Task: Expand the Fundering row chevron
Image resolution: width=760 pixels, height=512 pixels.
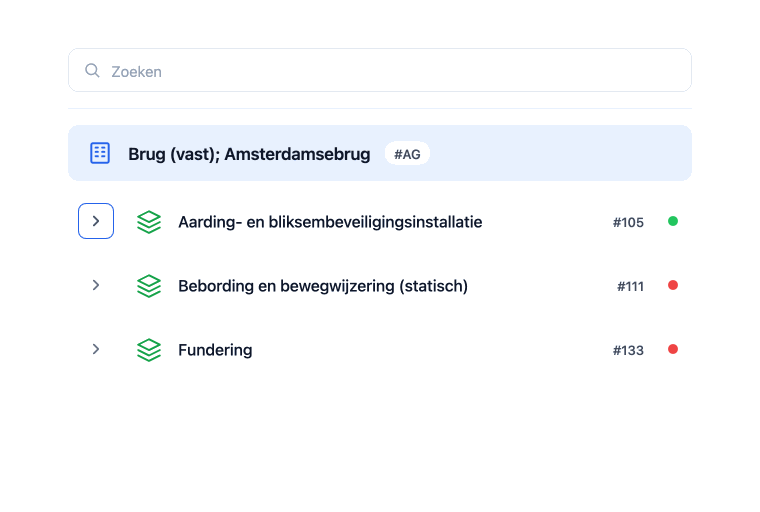Action: click(96, 349)
